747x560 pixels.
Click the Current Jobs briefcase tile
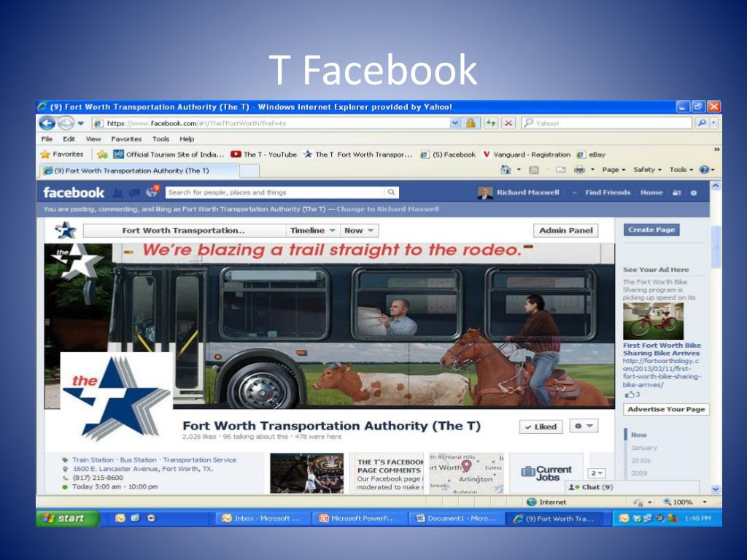click(546, 472)
